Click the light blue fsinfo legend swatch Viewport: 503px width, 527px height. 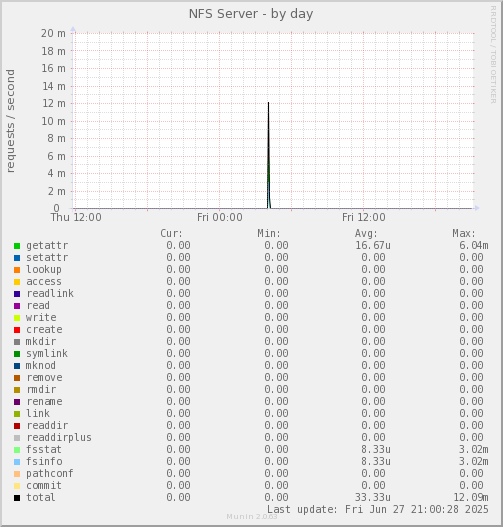pyautogui.click(x=17, y=462)
